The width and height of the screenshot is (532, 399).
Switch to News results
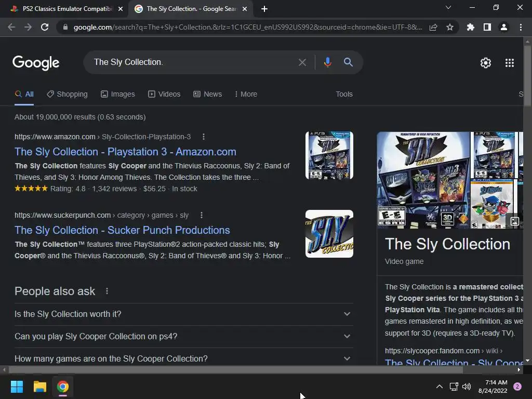[x=208, y=94]
